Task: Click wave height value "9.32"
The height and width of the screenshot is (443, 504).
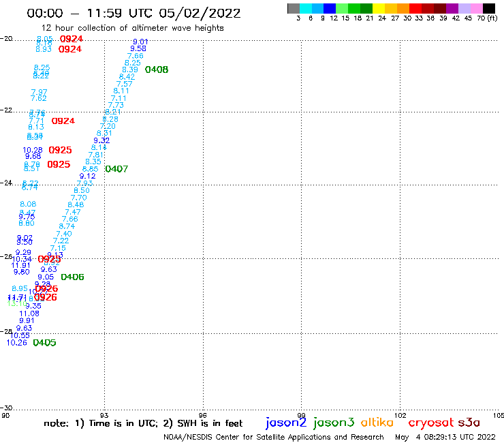Action: click(x=101, y=140)
